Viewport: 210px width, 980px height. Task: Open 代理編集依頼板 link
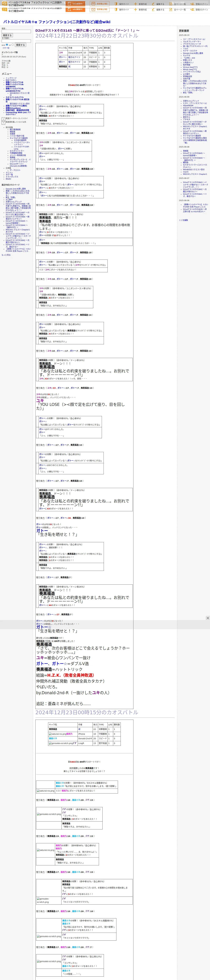16,153
